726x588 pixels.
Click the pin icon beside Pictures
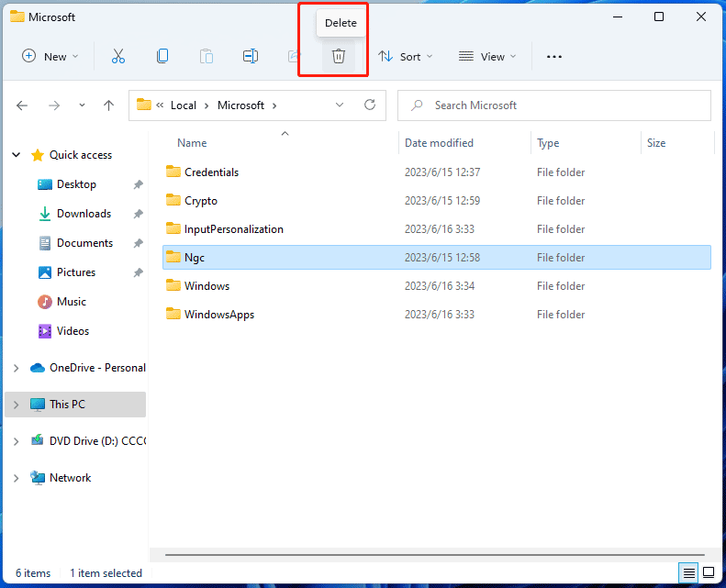click(138, 272)
